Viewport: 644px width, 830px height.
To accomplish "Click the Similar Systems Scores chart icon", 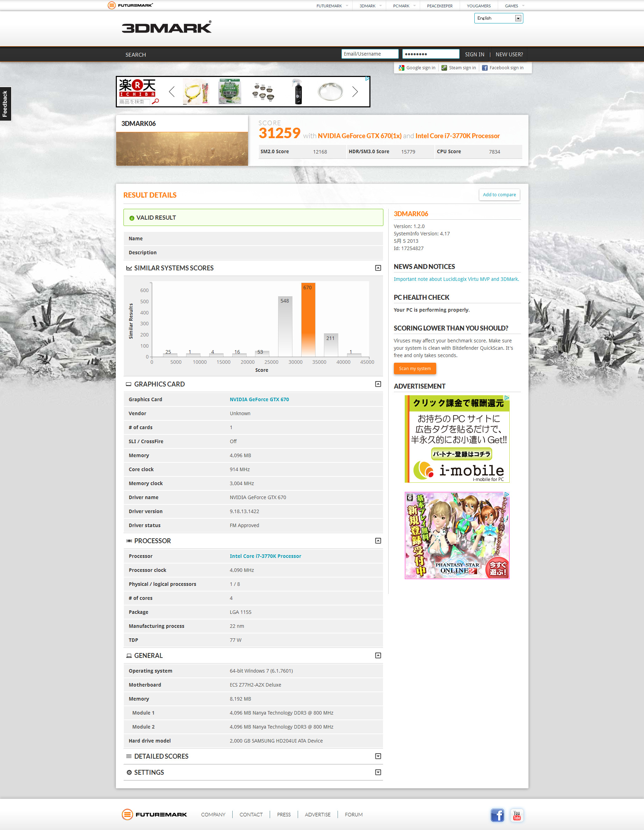I will (x=129, y=268).
